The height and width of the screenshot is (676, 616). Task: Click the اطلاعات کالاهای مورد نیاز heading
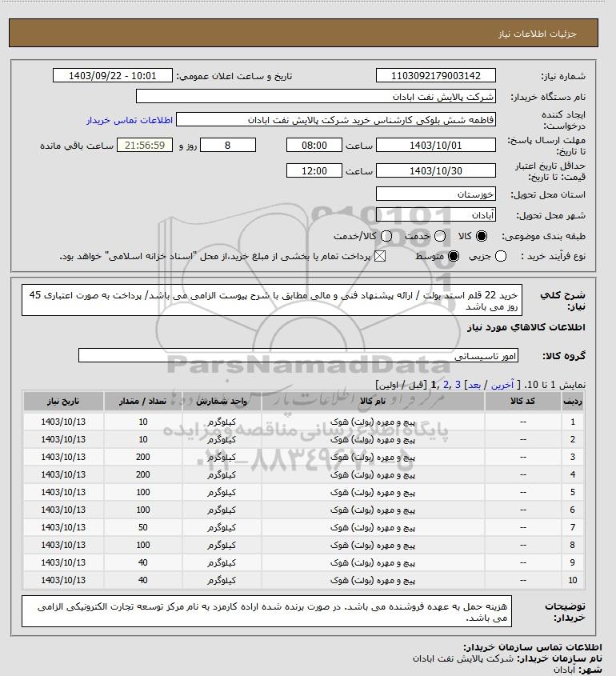pyautogui.click(x=526, y=327)
